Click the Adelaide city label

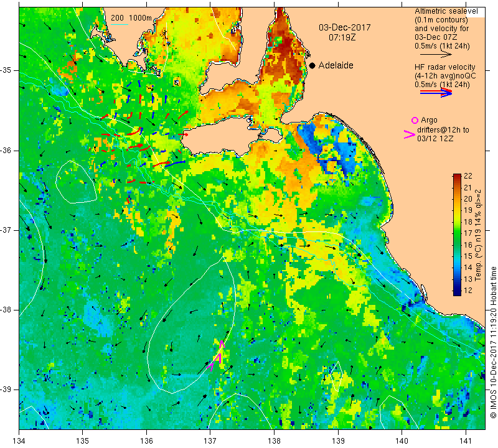(x=336, y=65)
